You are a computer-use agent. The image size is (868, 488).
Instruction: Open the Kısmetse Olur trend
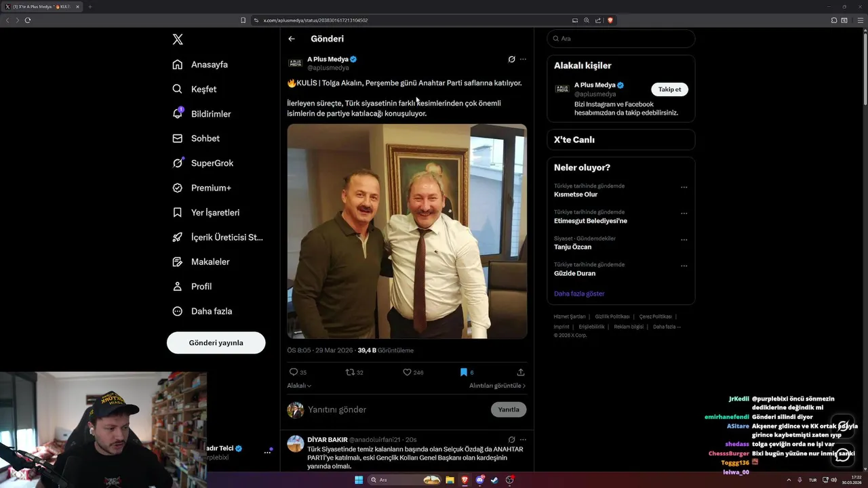pos(576,195)
